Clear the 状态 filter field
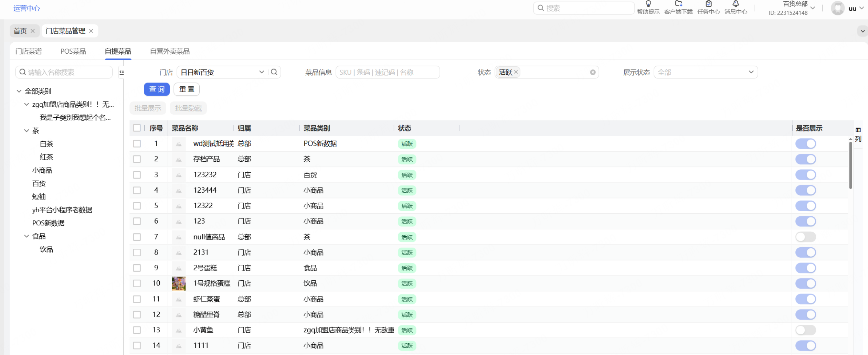This screenshot has height=355, width=868. tap(593, 72)
